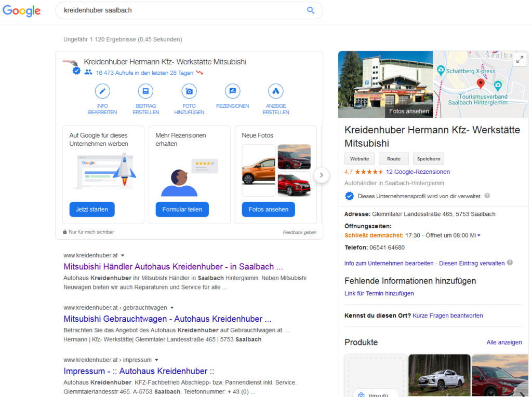The image size is (532, 397).
Task: Click the blue Fotos ansehen button
Action: click(x=269, y=209)
